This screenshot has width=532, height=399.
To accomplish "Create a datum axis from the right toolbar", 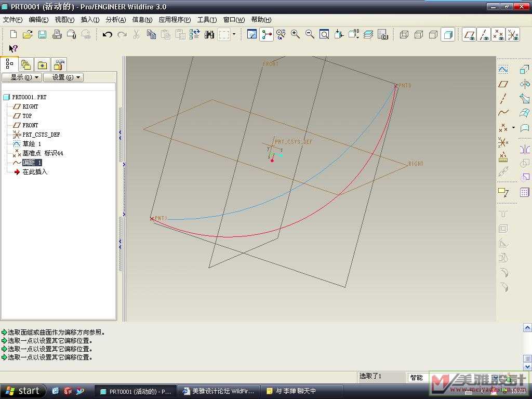I will [503, 98].
